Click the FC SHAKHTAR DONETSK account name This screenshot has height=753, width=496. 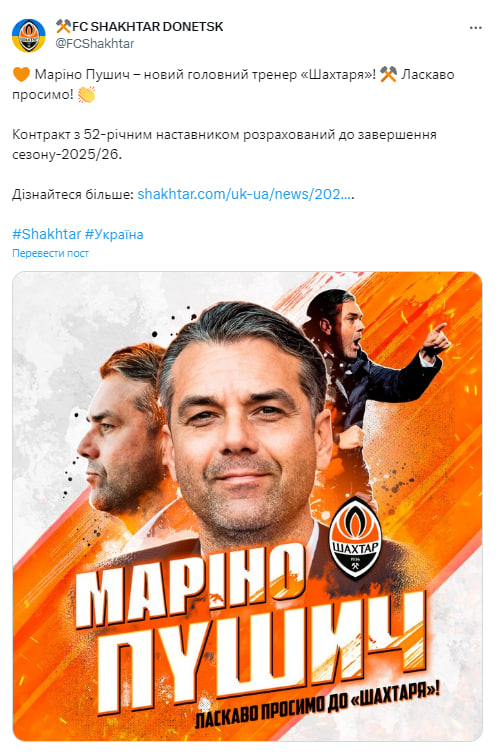click(147, 26)
